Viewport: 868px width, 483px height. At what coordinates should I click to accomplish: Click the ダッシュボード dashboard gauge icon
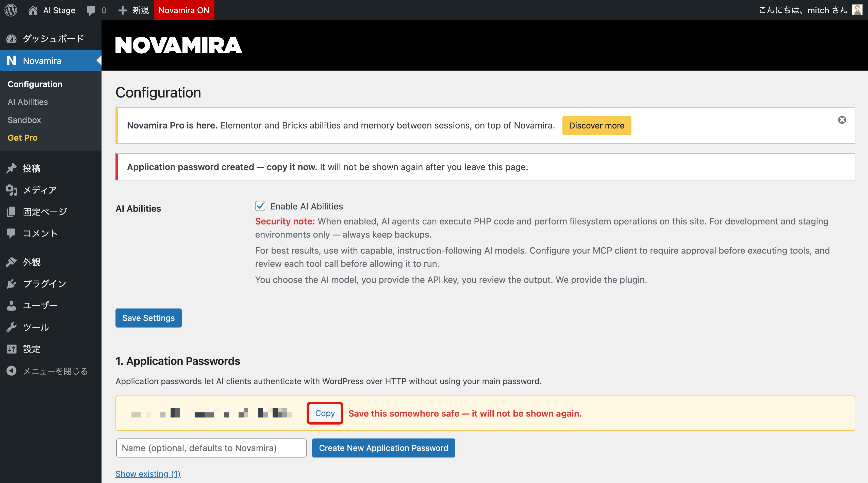click(x=11, y=39)
